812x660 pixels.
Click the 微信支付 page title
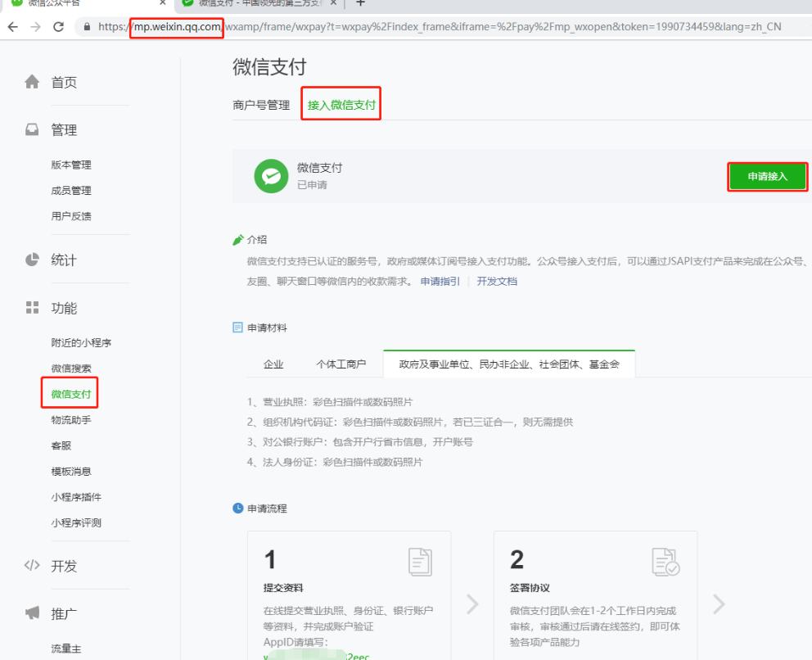[269, 67]
